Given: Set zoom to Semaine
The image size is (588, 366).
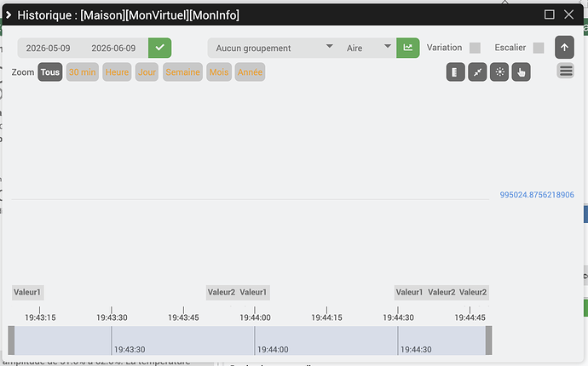Looking at the screenshot, I should point(182,72).
